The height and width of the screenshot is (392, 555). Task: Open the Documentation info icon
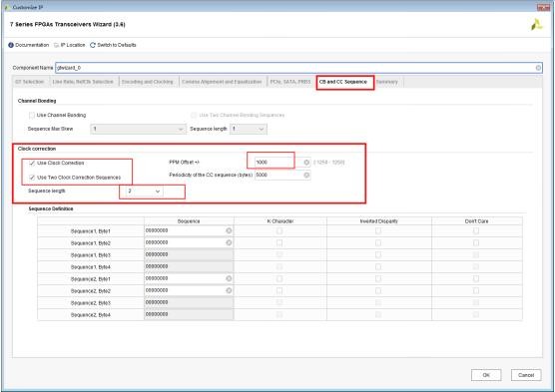coord(11,45)
